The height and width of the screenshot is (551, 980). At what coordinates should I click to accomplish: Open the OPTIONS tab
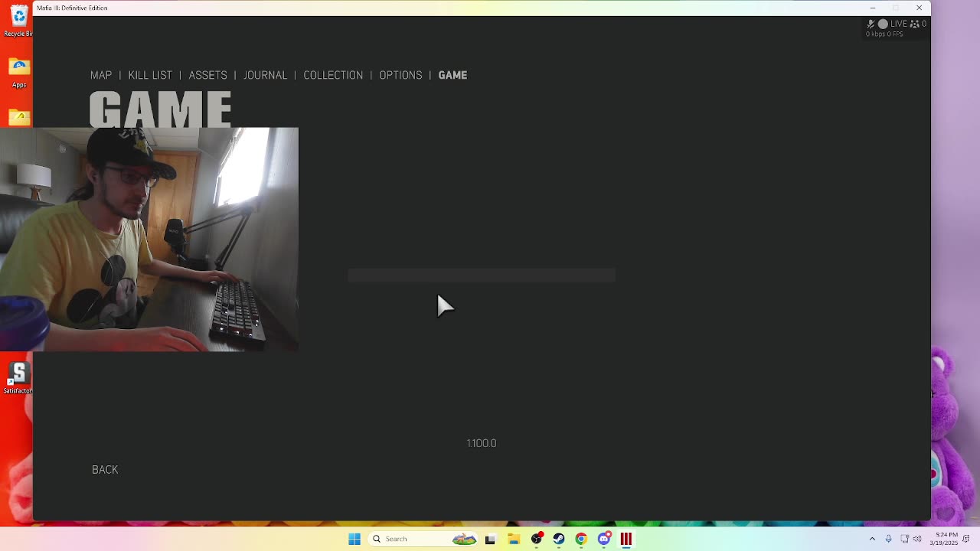pos(400,75)
